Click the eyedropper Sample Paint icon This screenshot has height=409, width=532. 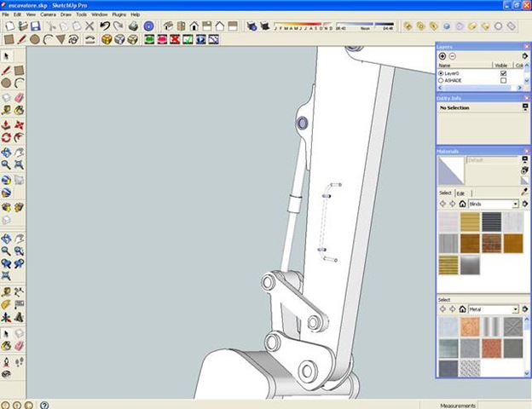(524, 193)
